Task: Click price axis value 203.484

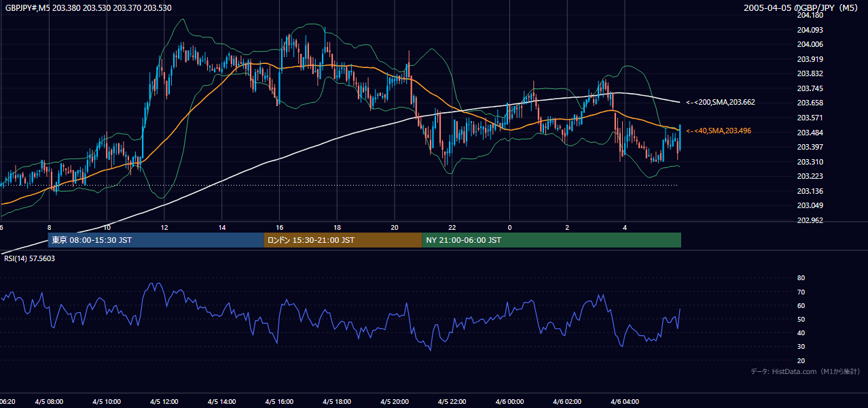Action: (x=810, y=132)
